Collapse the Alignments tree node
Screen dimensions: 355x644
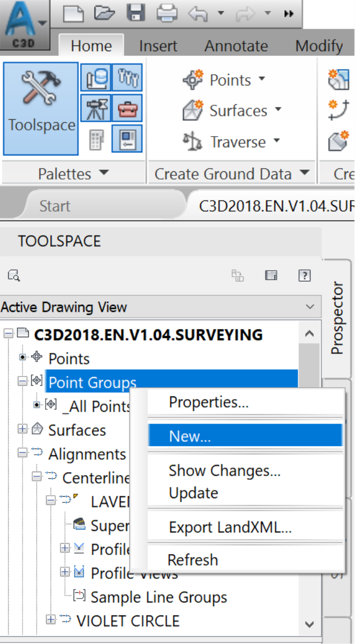(x=23, y=453)
